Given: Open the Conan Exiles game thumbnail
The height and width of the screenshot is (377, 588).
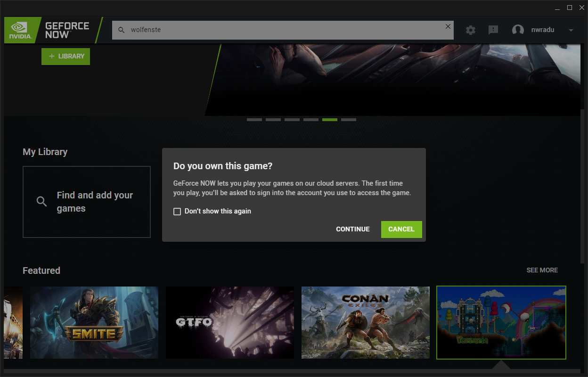Looking at the screenshot, I should [366, 322].
